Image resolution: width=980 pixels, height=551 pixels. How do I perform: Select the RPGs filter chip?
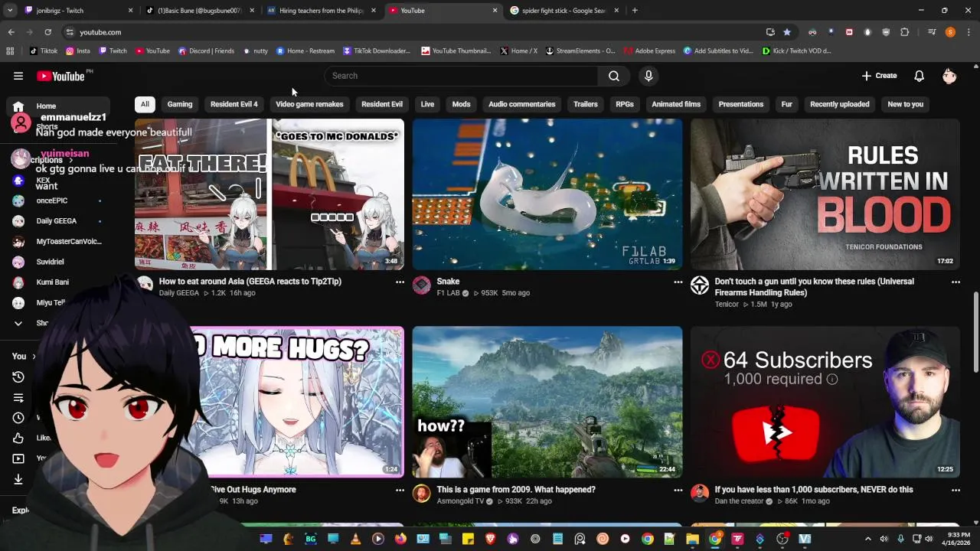point(625,104)
